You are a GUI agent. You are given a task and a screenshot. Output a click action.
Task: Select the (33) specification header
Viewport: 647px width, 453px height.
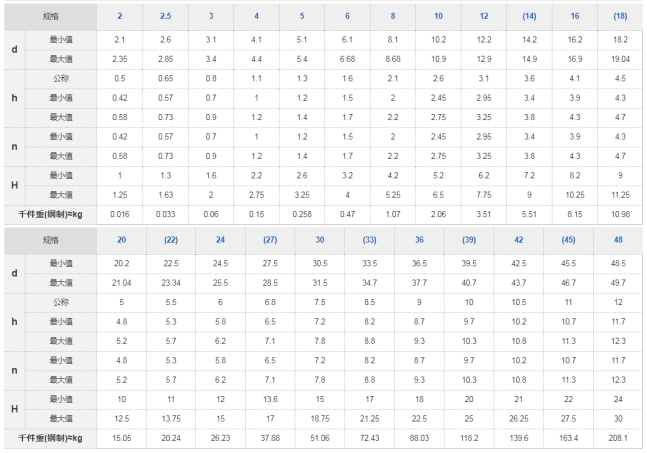(x=370, y=240)
